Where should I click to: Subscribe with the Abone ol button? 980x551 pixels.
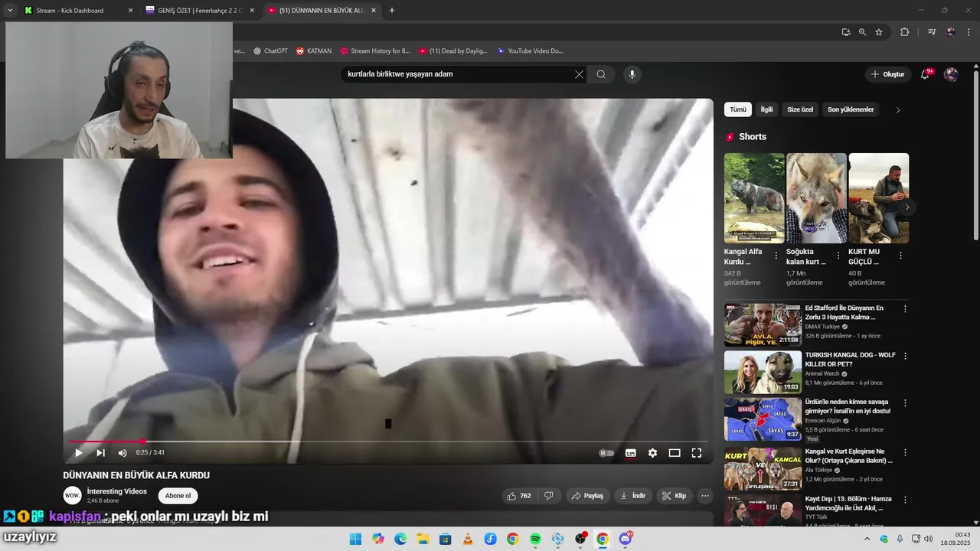pyautogui.click(x=178, y=496)
